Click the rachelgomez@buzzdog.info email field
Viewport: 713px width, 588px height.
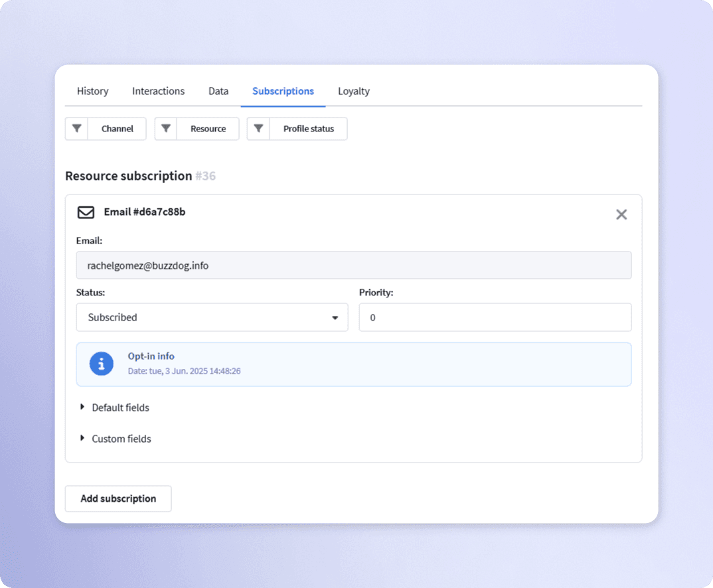[354, 265]
